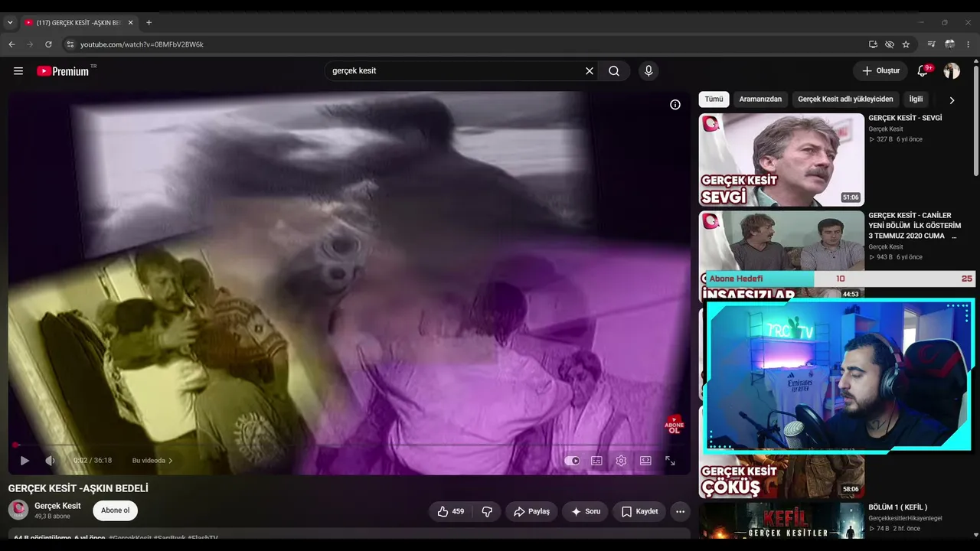Open the browser media controls icon
Image resolution: width=980 pixels, height=551 pixels.
coord(932,44)
